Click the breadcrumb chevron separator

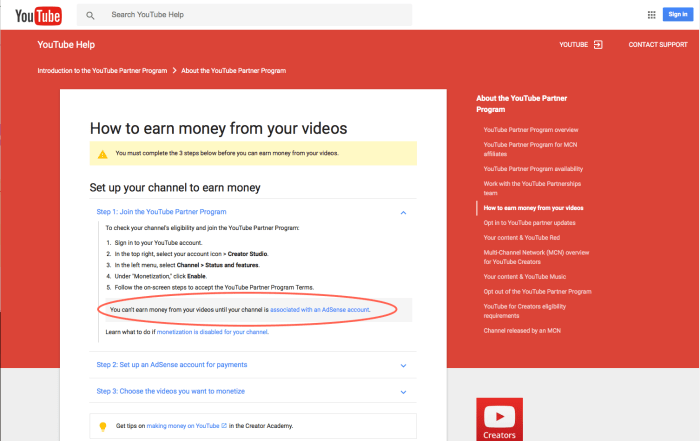pyautogui.click(x=175, y=71)
